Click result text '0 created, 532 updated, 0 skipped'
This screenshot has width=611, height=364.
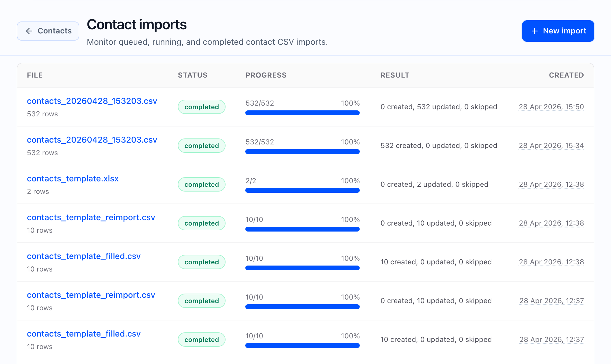439,107
